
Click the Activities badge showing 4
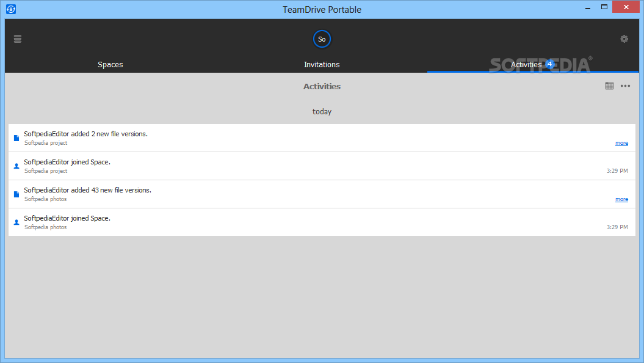click(549, 64)
